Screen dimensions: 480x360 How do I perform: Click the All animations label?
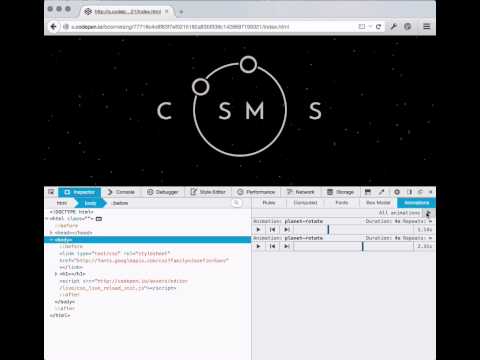(399, 213)
